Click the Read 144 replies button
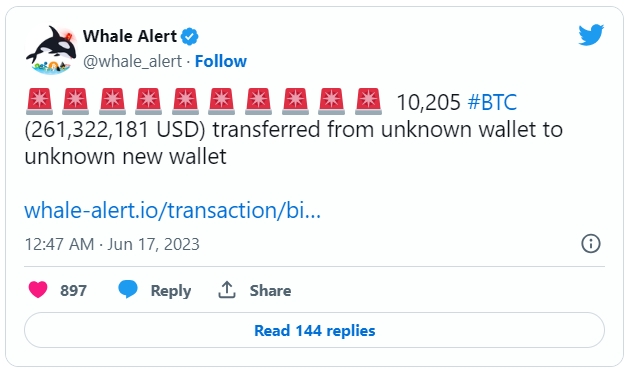The image size is (630, 371). [x=315, y=330]
